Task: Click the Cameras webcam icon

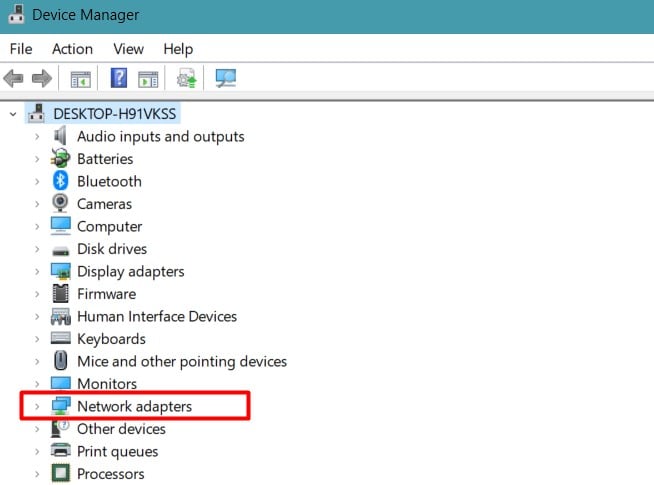Action: pyautogui.click(x=60, y=203)
